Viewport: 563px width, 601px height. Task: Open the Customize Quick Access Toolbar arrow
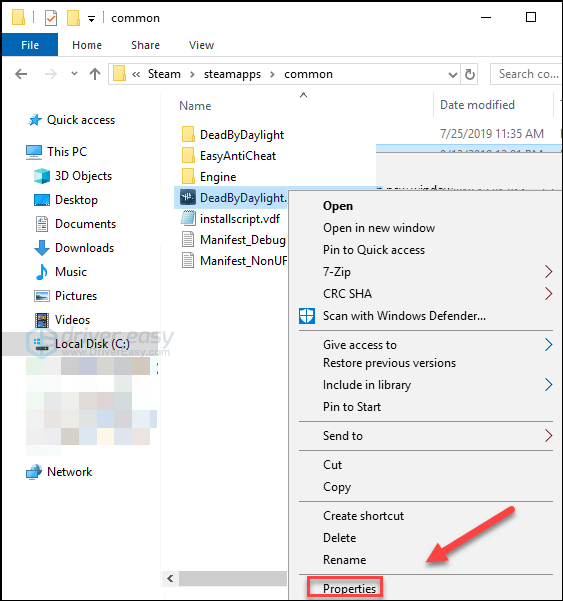pos(91,19)
